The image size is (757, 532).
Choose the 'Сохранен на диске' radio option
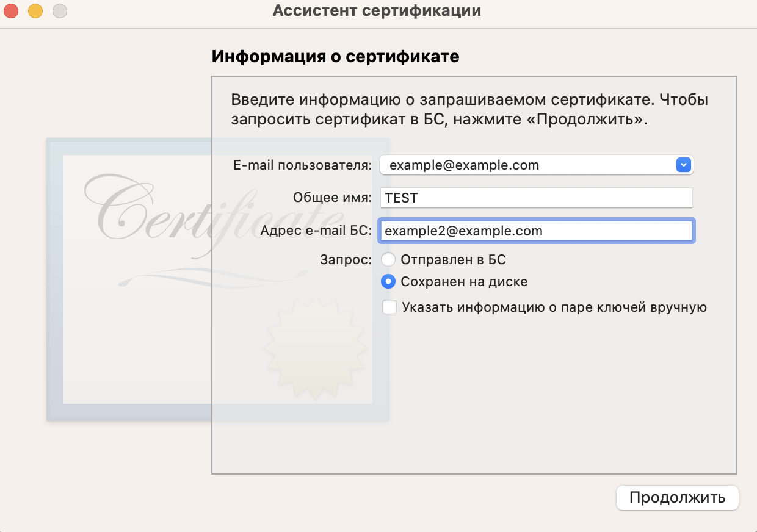click(x=388, y=282)
